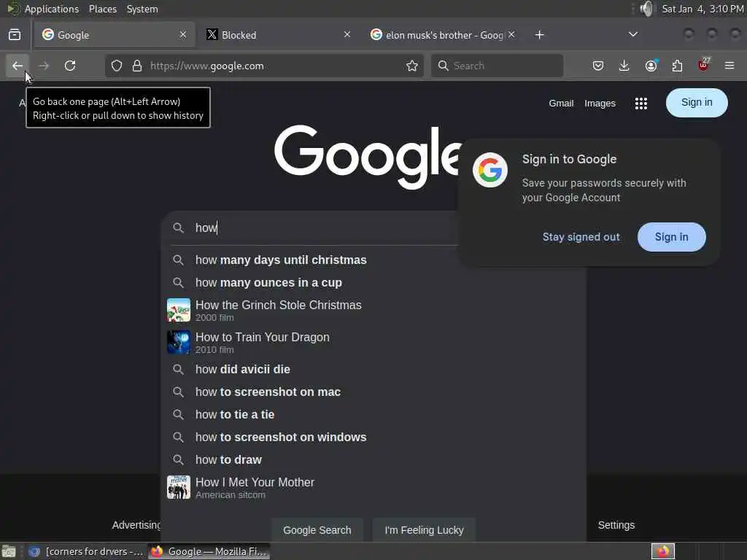Click the forward navigation arrow

coord(44,66)
